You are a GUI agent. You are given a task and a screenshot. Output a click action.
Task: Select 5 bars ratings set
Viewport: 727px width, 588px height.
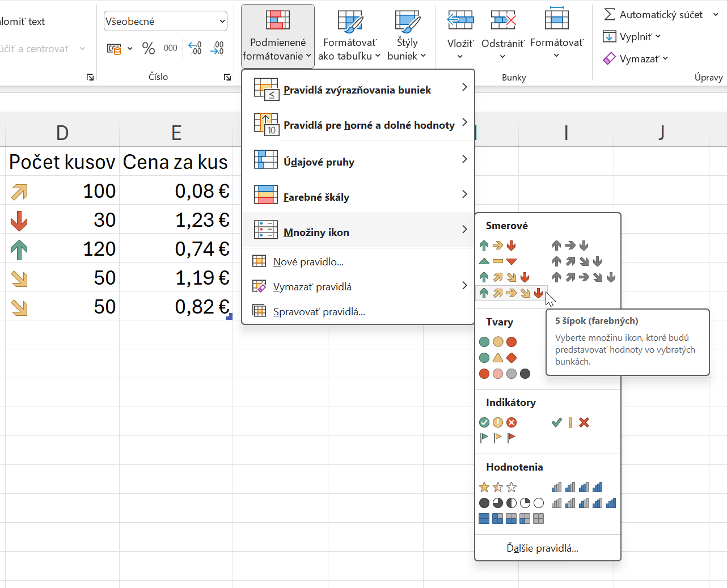tap(584, 503)
